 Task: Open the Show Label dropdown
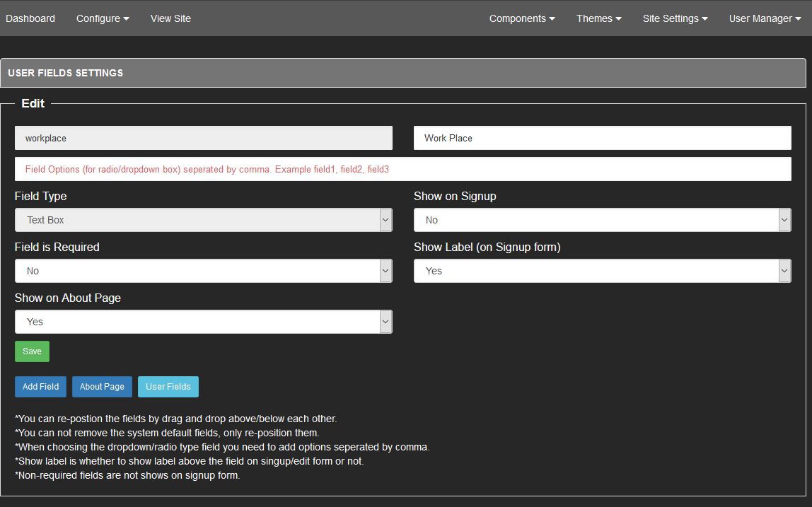[x=602, y=271]
